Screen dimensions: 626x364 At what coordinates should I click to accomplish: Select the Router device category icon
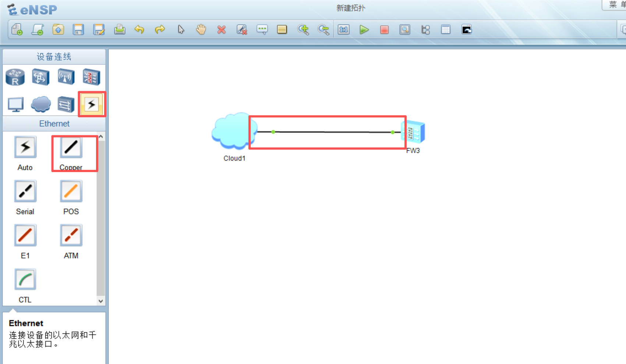(15, 77)
